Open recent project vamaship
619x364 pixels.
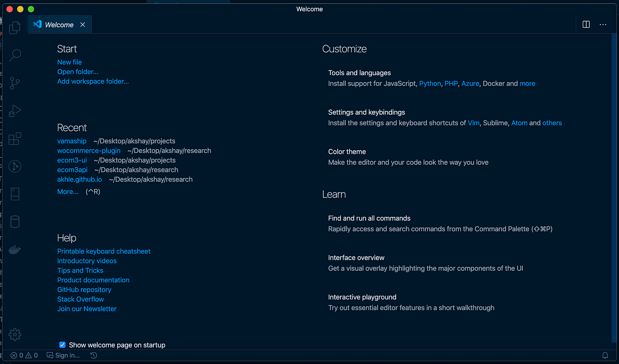pyautogui.click(x=72, y=141)
